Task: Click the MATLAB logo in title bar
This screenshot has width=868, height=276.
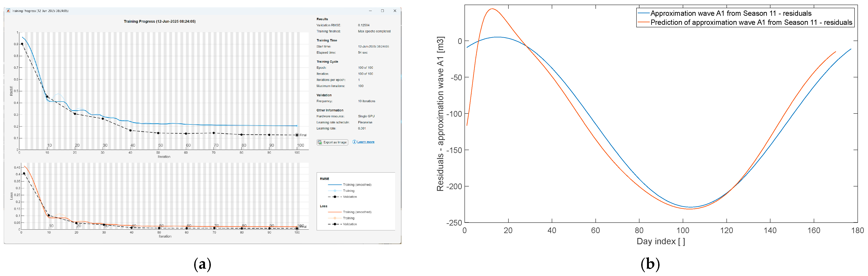Action: pos(8,11)
